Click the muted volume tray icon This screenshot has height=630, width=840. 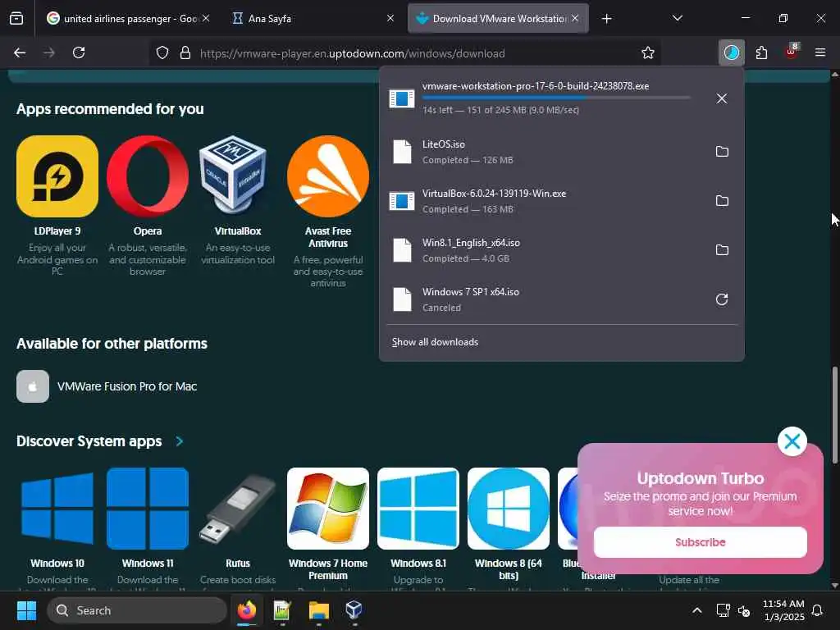[743, 610]
